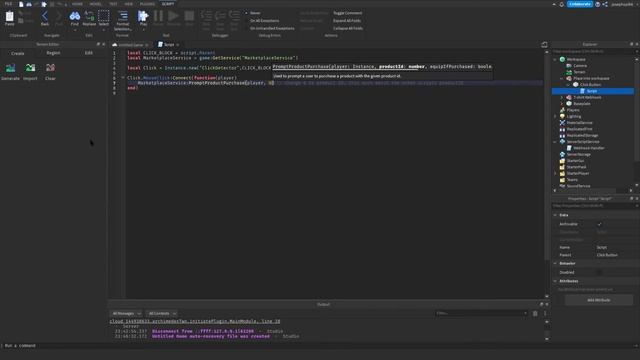Collapse the Attributes properties section

(x=555, y=281)
